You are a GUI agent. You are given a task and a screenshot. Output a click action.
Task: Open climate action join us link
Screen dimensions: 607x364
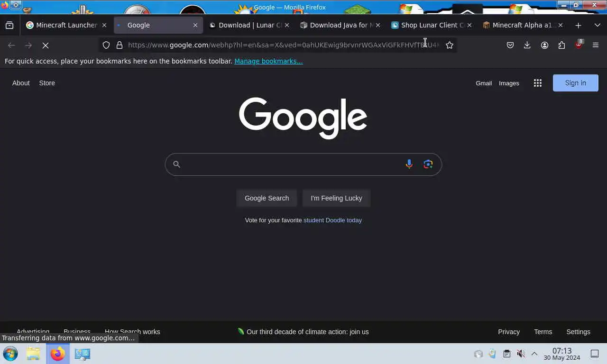point(307,332)
